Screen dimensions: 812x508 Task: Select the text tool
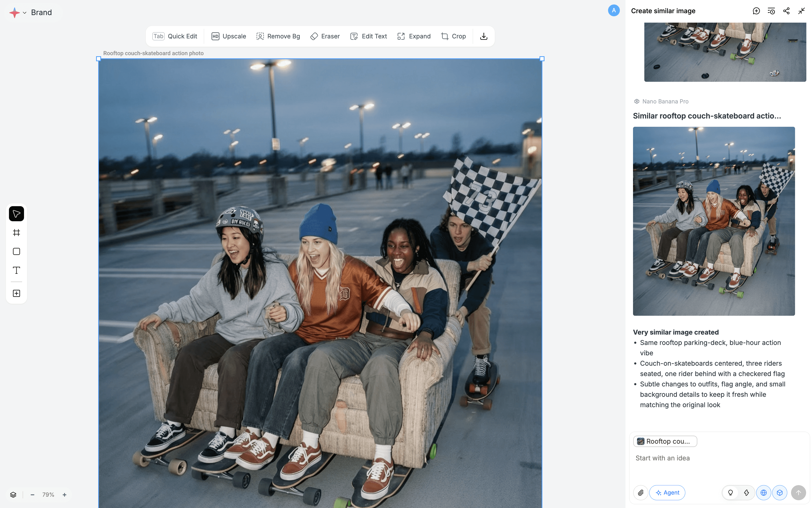click(x=16, y=270)
